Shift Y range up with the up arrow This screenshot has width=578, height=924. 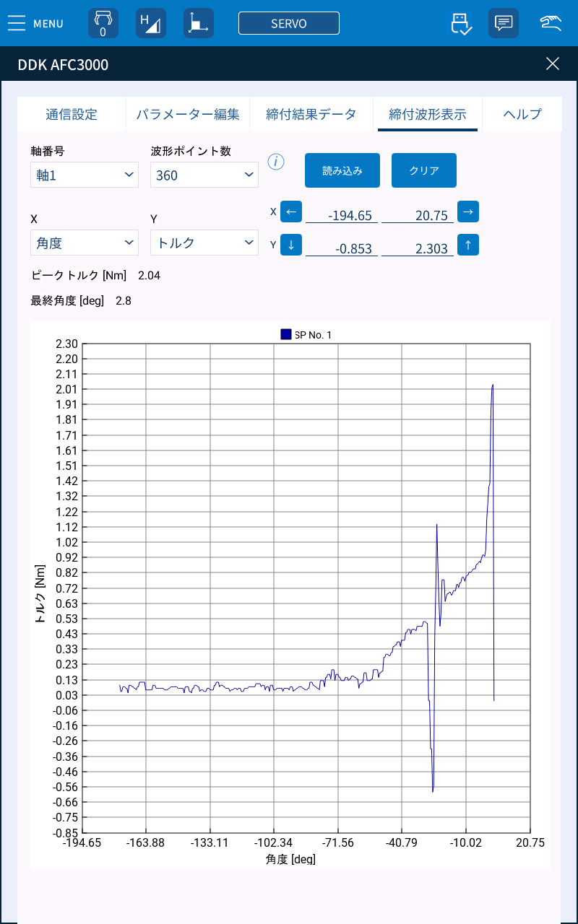point(468,245)
